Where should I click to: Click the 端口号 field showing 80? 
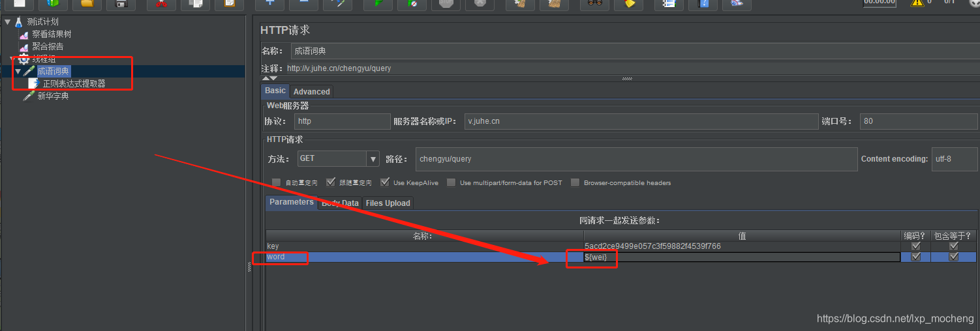pyautogui.click(x=919, y=121)
